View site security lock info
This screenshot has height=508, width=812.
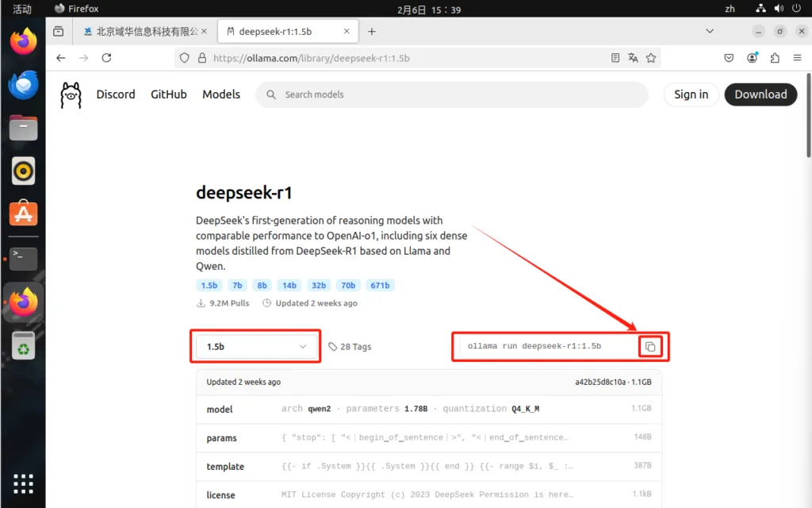click(x=202, y=58)
